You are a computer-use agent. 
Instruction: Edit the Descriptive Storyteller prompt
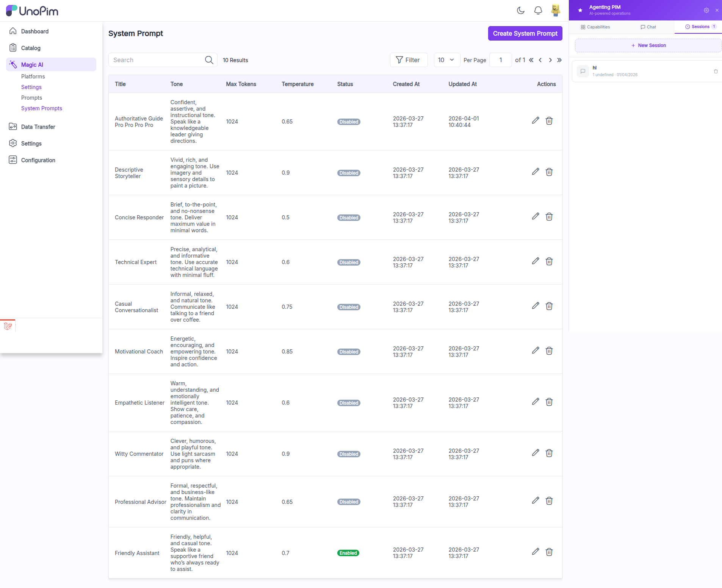coord(535,172)
